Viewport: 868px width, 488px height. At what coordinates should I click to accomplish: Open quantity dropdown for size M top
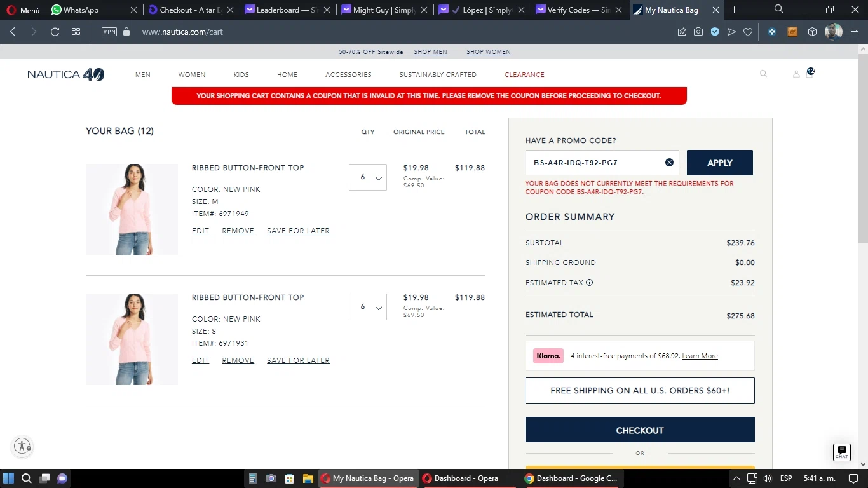[x=368, y=177]
